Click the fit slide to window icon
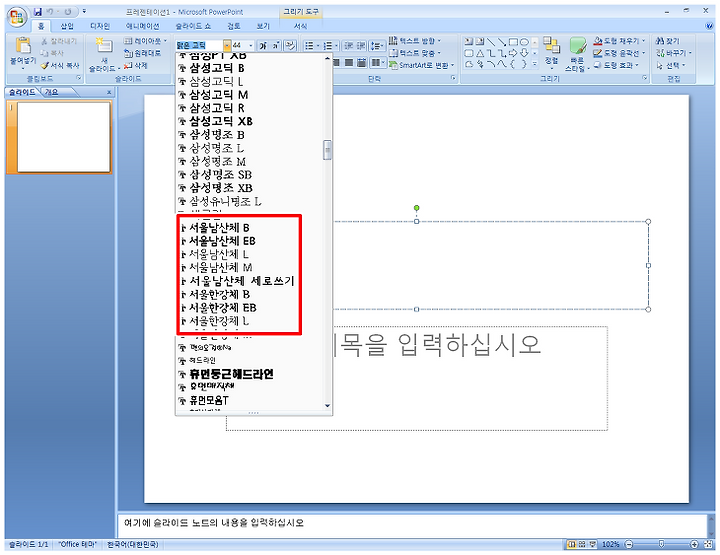 pos(709,544)
